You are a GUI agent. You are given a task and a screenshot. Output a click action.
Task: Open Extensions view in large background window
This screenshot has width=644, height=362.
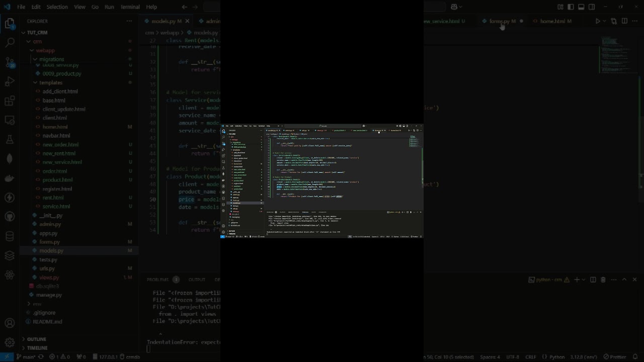pos(10,101)
